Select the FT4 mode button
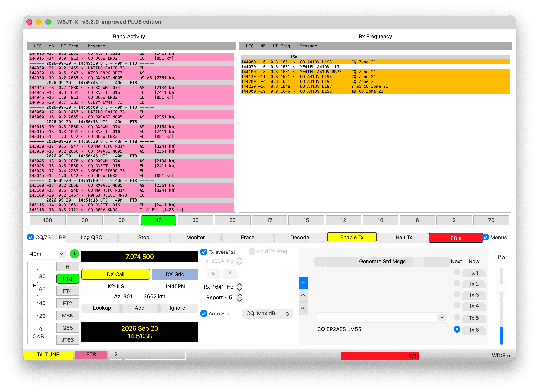 (x=67, y=291)
